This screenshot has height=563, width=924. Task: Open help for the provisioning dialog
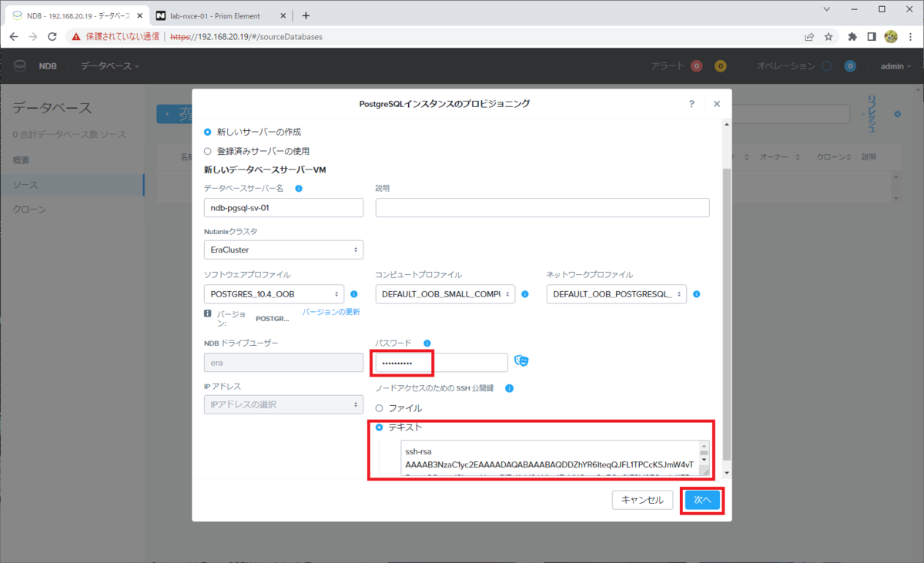coord(691,103)
